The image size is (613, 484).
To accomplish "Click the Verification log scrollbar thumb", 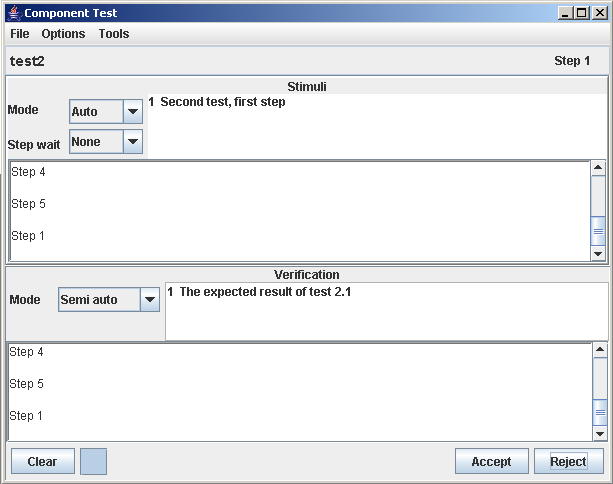I will (x=600, y=412).
